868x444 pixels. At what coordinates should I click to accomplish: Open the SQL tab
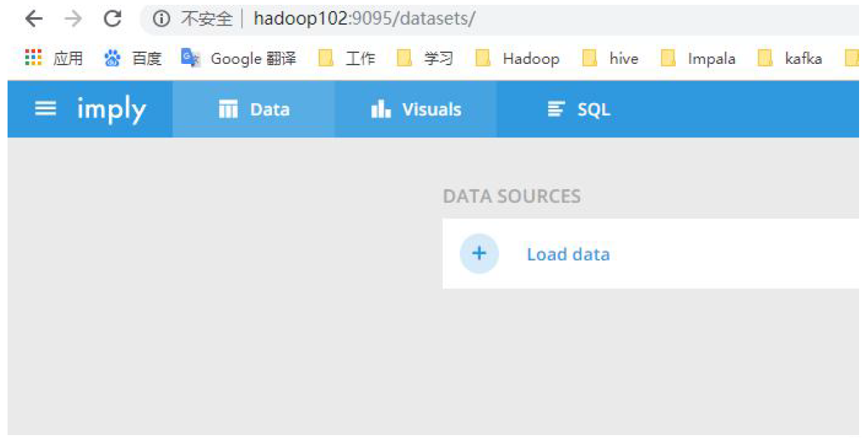(578, 109)
